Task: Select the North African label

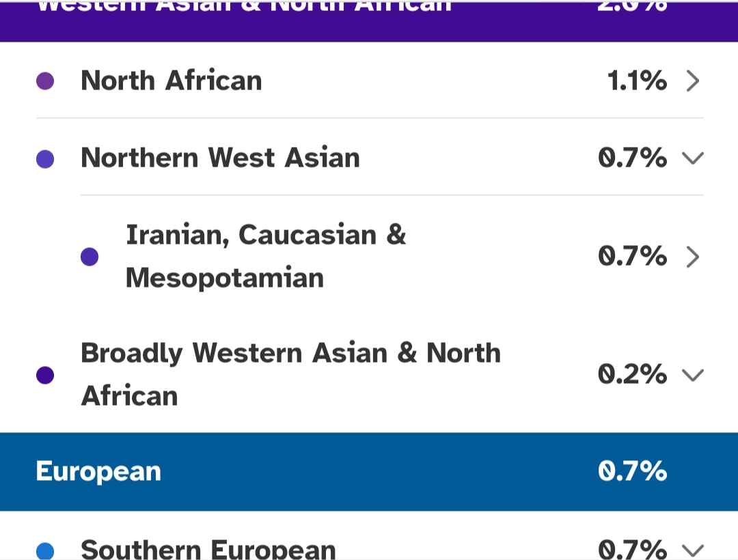Action: (x=172, y=81)
